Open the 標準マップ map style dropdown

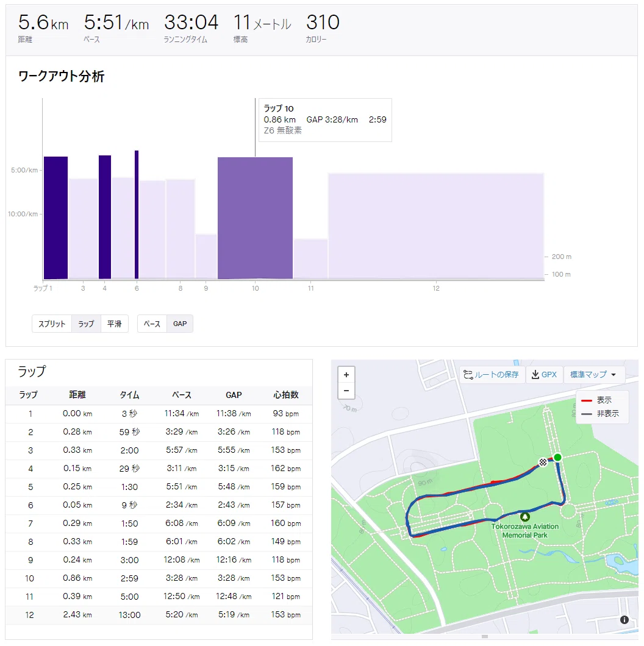click(593, 375)
